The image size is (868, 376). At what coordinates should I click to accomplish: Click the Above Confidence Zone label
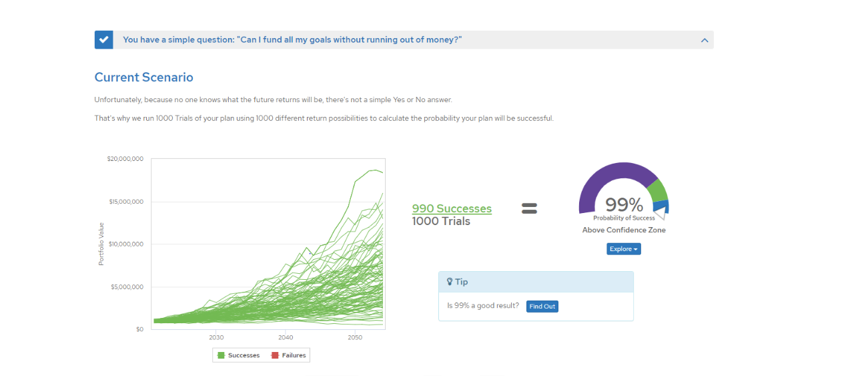point(624,230)
